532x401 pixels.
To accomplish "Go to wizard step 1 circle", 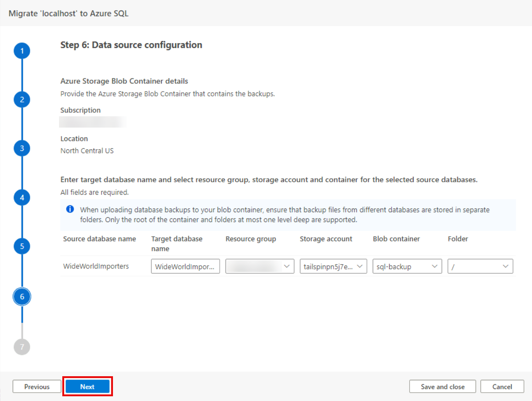I will [x=22, y=51].
